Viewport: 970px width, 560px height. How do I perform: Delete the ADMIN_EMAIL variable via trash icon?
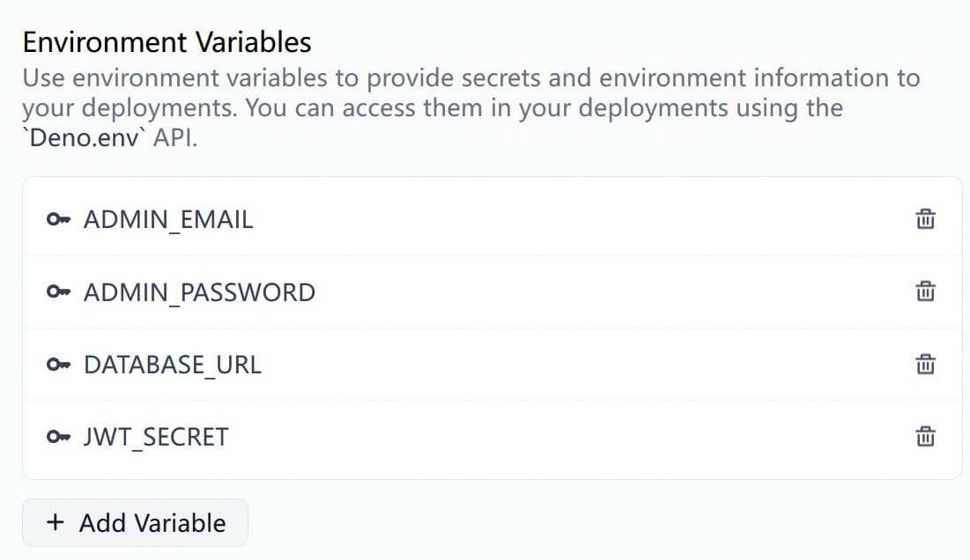point(925,219)
